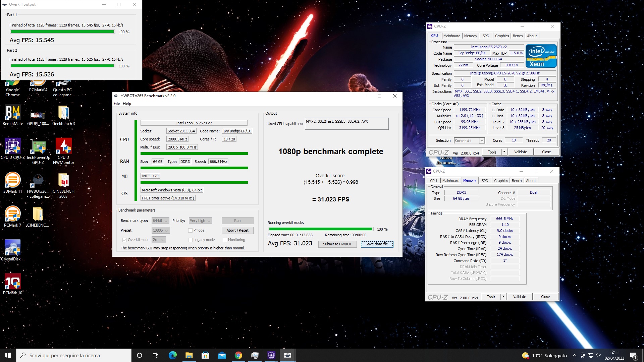Open Help menu in HWBOT benchmark
Screen dimensions: 644x362
tap(127, 104)
